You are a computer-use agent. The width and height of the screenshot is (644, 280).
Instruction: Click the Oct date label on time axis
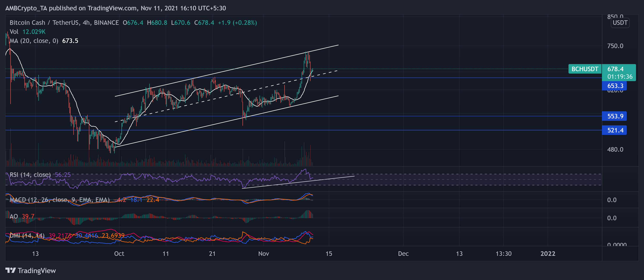tap(119, 253)
